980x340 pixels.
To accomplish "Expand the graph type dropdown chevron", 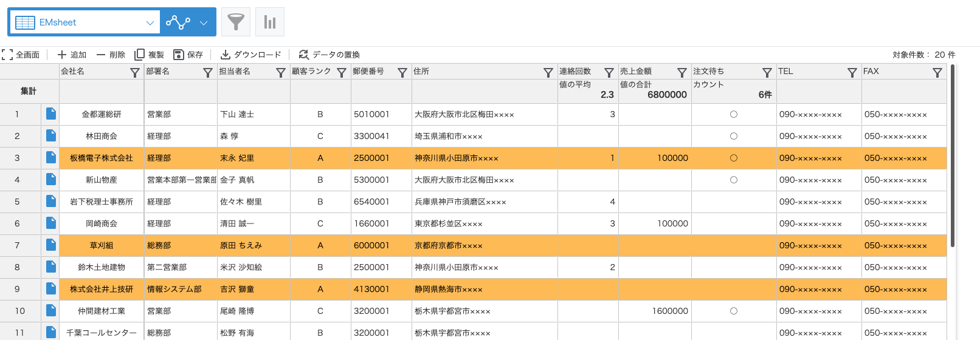I will (x=204, y=22).
